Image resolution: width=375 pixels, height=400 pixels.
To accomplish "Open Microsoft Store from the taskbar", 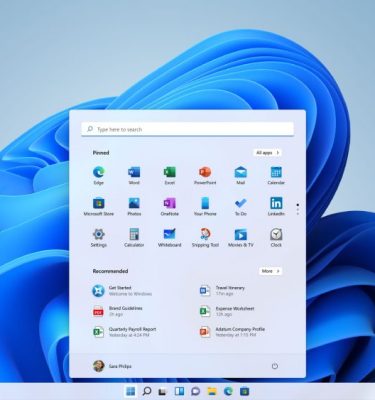I will coord(245,391).
